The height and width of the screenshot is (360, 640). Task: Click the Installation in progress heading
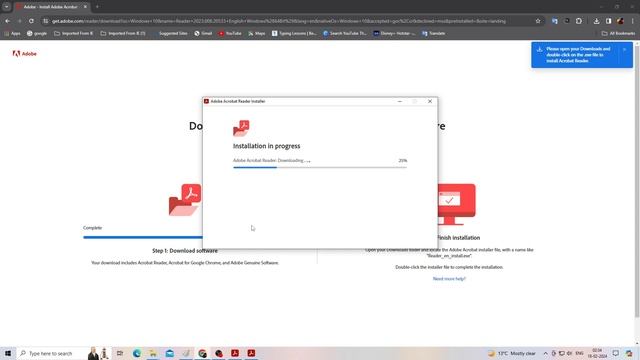[x=267, y=146]
